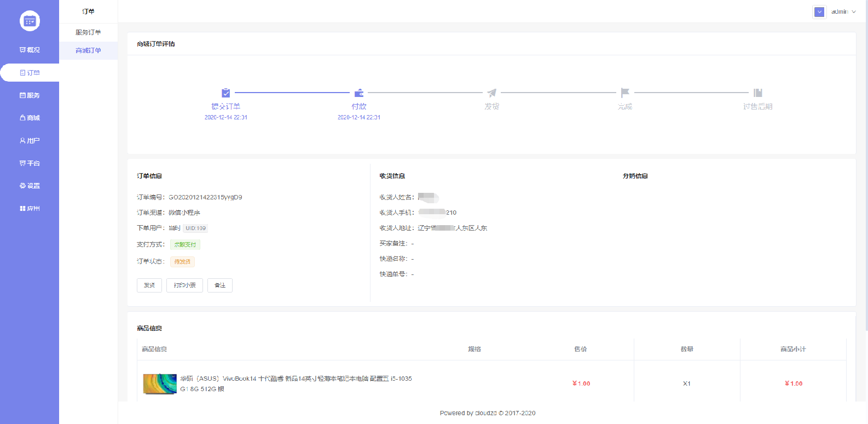Click the UID:109 user tag
This screenshot has width=868, height=424.
coord(195,228)
